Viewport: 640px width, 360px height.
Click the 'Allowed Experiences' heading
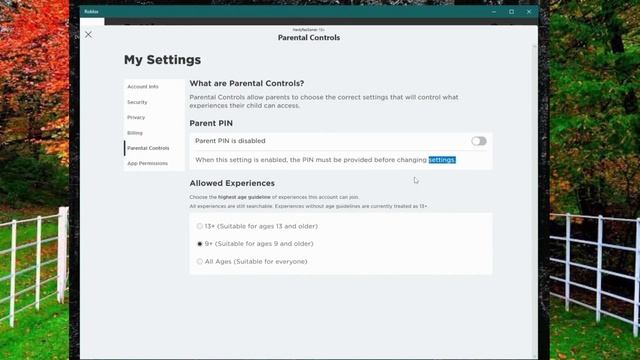[x=232, y=183]
